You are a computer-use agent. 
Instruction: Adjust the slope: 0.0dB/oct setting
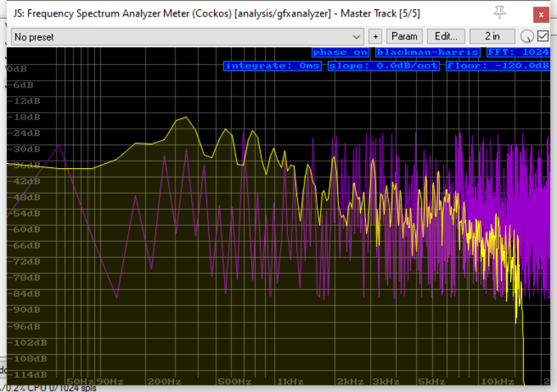(x=384, y=66)
